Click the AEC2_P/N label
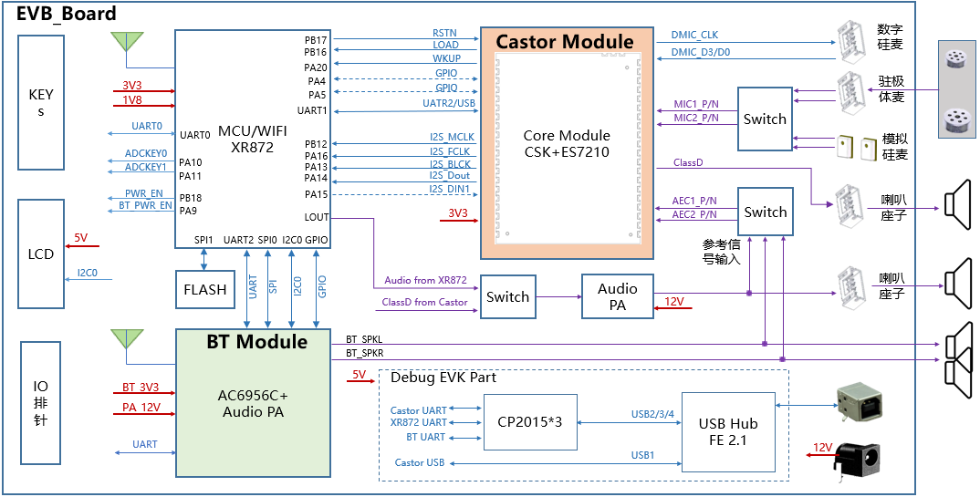This screenshot has height=497, width=980. coord(694,214)
